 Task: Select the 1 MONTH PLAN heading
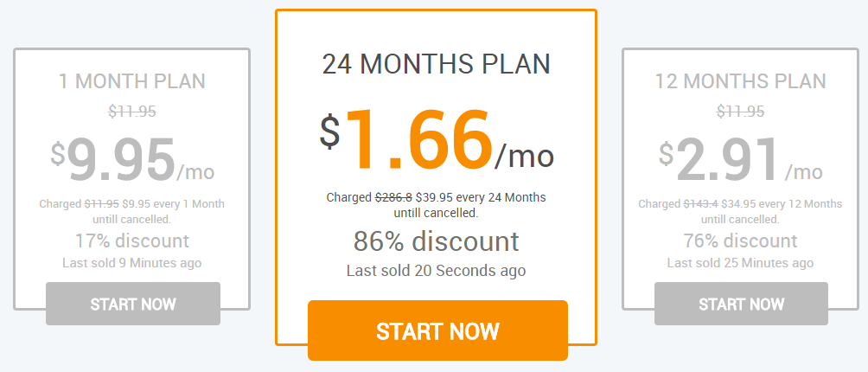tap(132, 81)
